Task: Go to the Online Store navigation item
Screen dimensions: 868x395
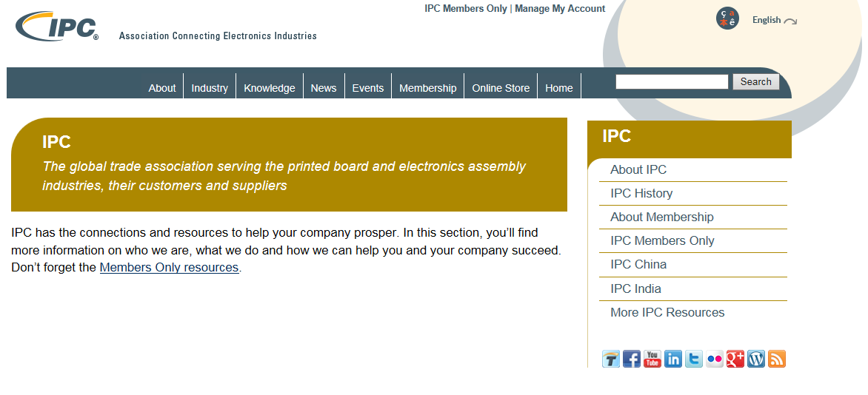Action: (501, 88)
